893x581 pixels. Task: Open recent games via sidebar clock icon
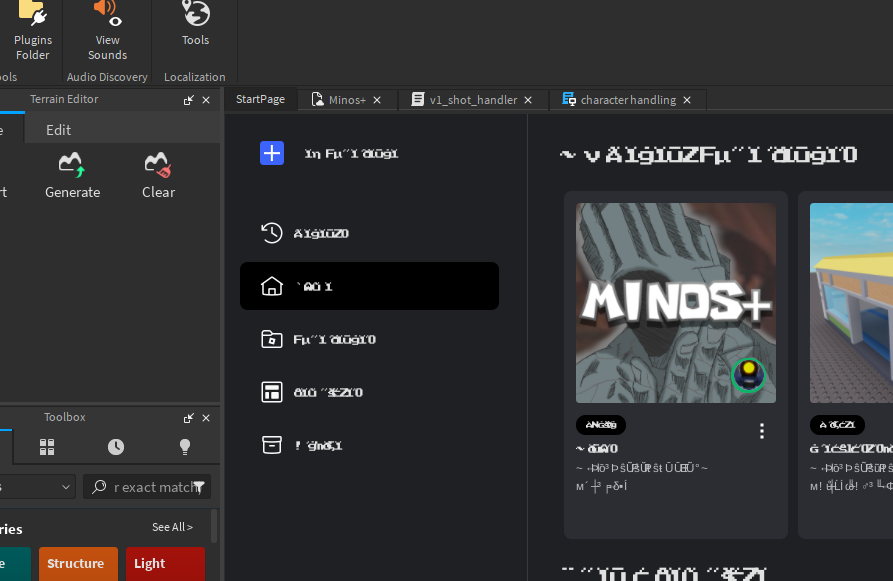pos(271,233)
